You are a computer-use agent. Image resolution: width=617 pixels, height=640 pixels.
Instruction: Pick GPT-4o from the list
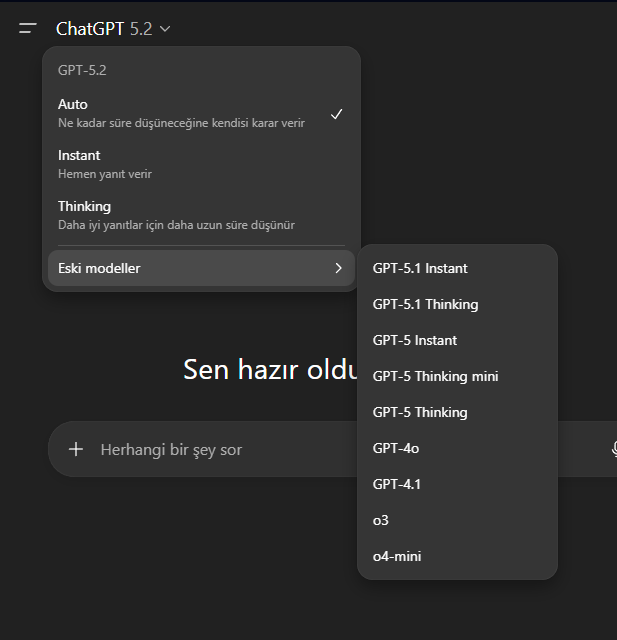click(x=457, y=448)
